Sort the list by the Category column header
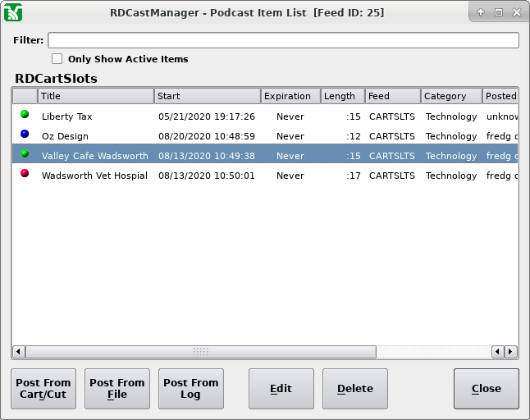530x420 pixels. click(x=451, y=96)
